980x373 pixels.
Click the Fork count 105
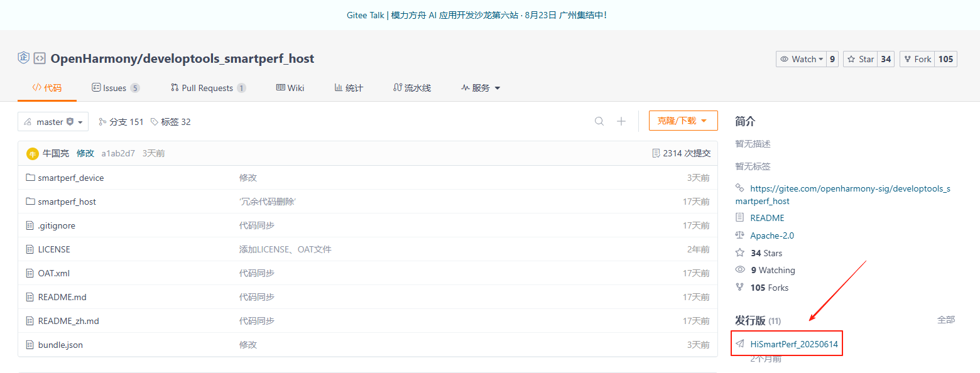coord(946,59)
